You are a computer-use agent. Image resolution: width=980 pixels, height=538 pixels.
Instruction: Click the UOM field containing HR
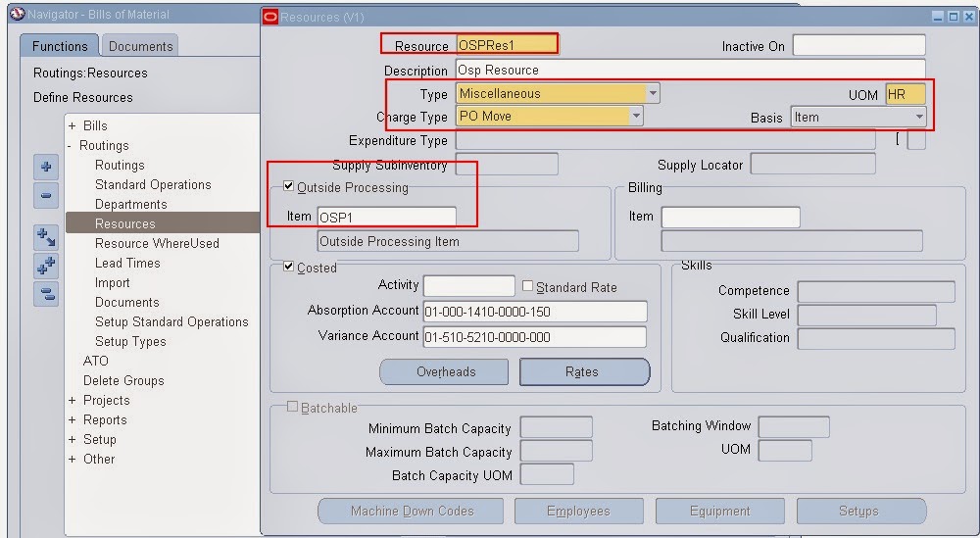905,94
